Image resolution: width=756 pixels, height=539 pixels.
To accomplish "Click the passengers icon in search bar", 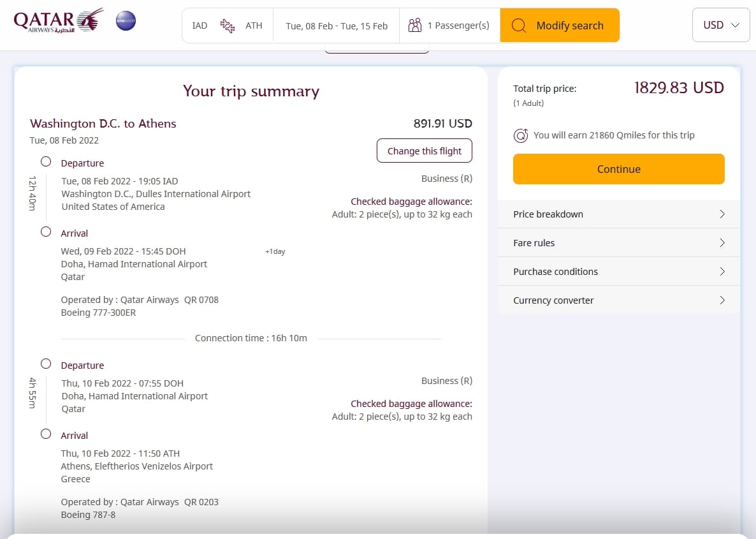I will pyautogui.click(x=415, y=26).
